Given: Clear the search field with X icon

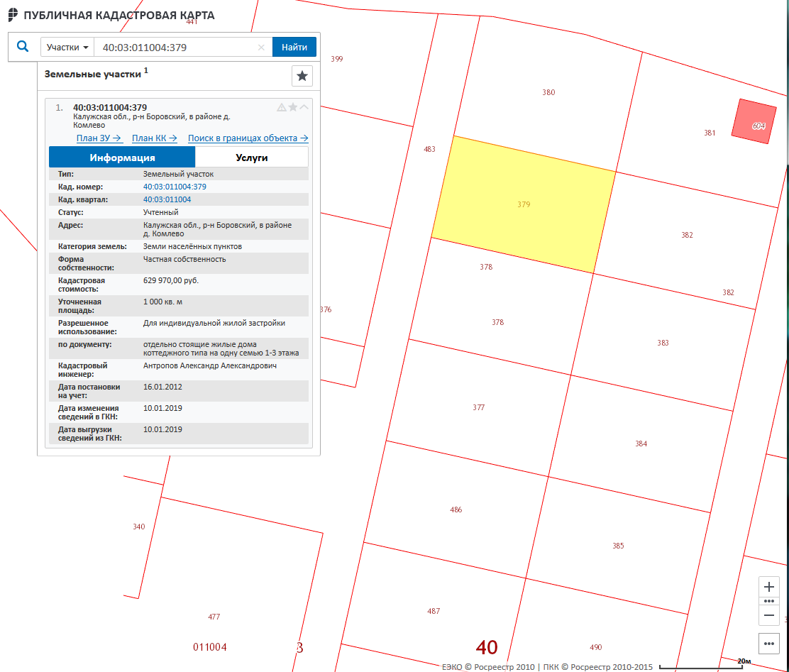Looking at the screenshot, I should [x=261, y=48].
